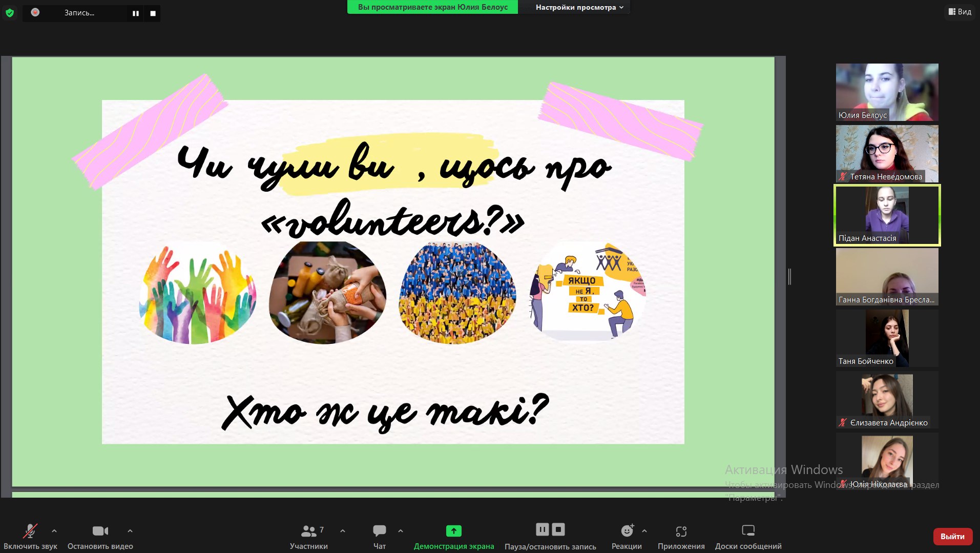Open the Чат chat panel
The height and width of the screenshot is (553, 980).
click(379, 536)
